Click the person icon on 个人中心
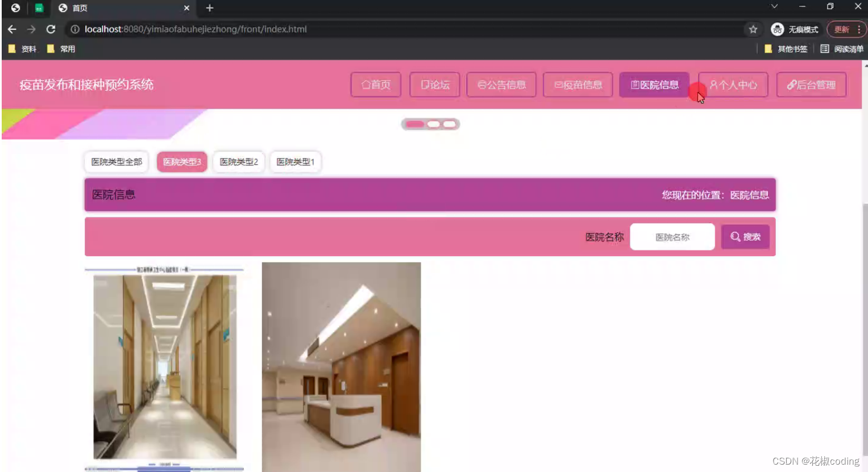The height and width of the screenshot is (472, 868). pos(714,85)
